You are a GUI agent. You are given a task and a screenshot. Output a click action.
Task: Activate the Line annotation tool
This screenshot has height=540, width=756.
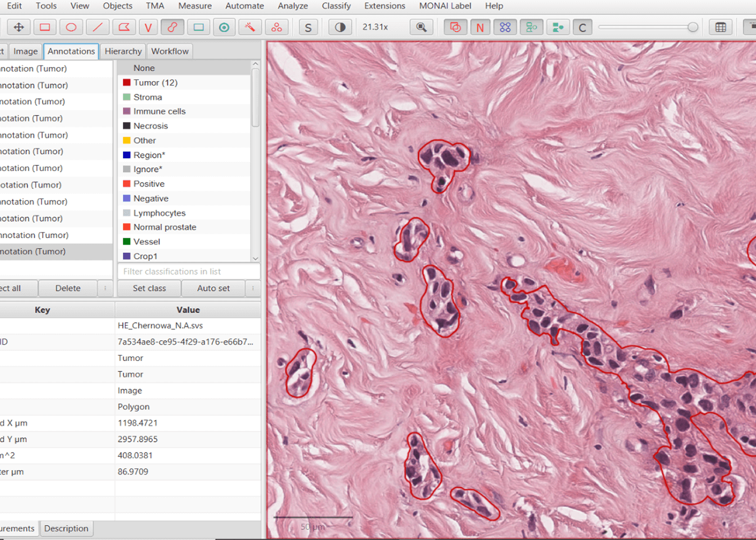click(97, 26)
